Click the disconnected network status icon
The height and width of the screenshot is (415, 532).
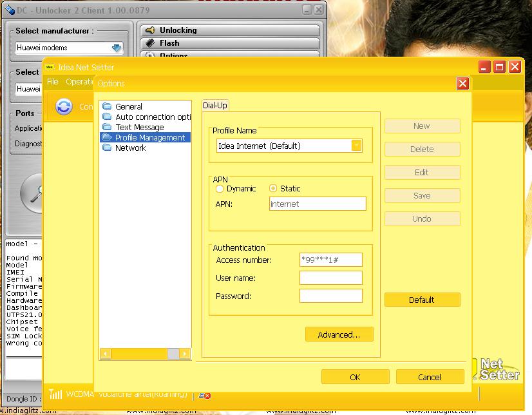[x=204, y=394]
